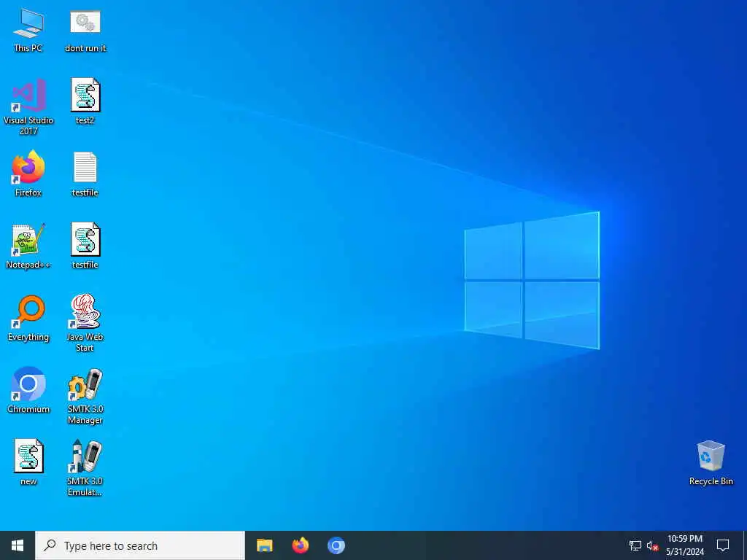The height and width of the screenshot is (560, 747).
Task: Open the notification action center
Action: pos(723,545)
